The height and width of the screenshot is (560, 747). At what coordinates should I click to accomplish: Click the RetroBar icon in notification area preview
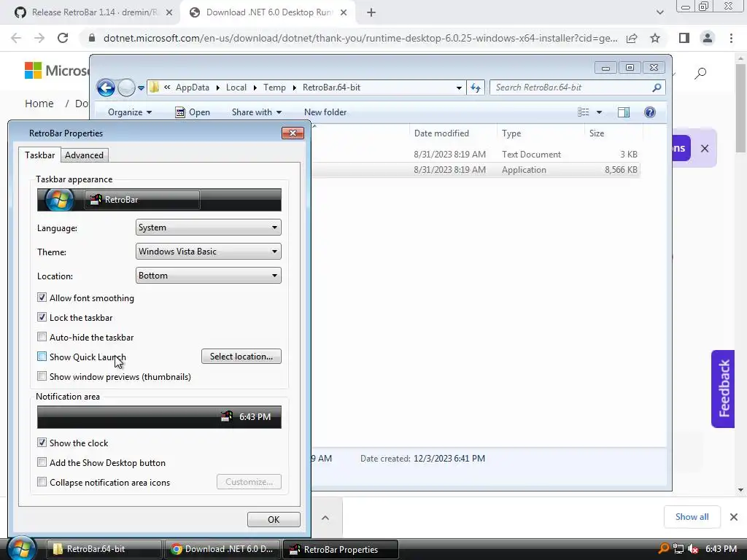click(227, 416)
